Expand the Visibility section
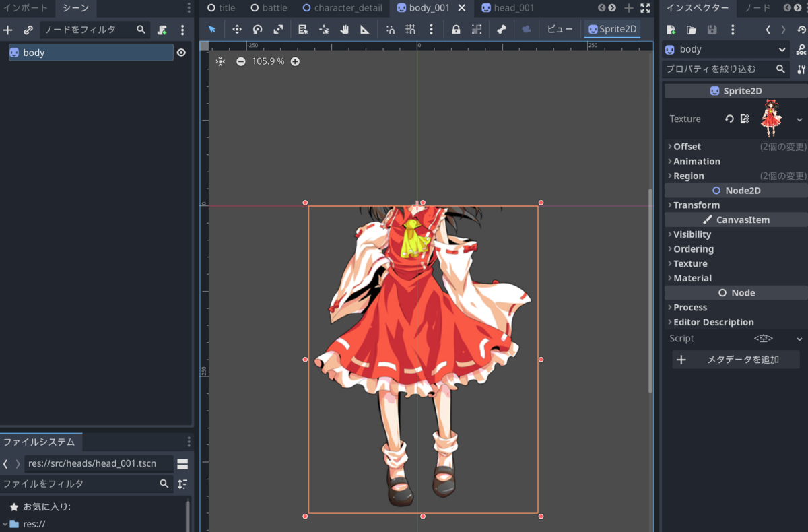This screenshot has width=808, height=532. tap(735, 234)
